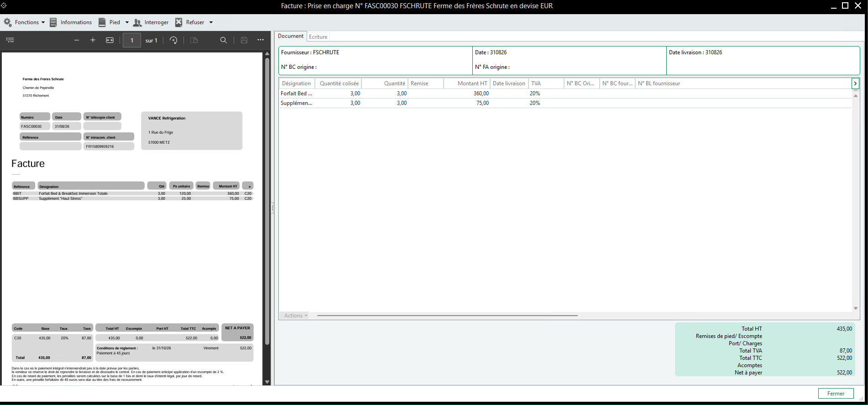The image size is (868, 405).
Task: Click the fit-to-width icon in PDF toolbar
Action: point(110,40)
